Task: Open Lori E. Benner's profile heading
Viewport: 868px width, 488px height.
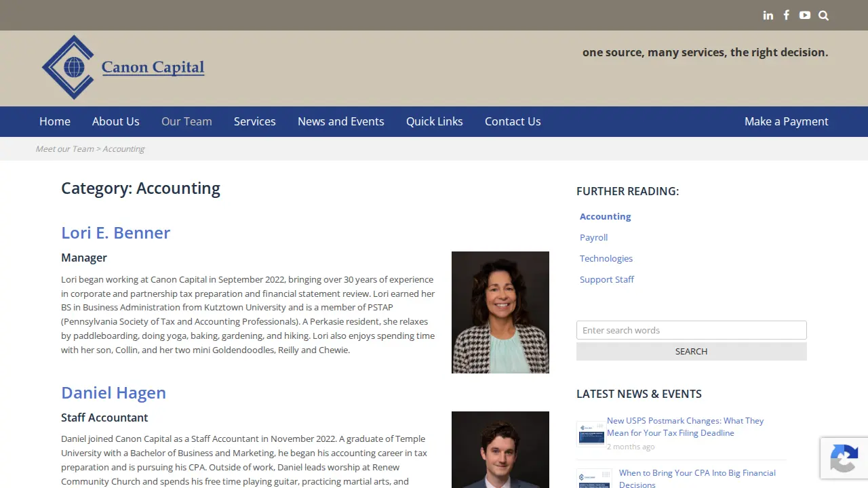Action: pos(115,232)
